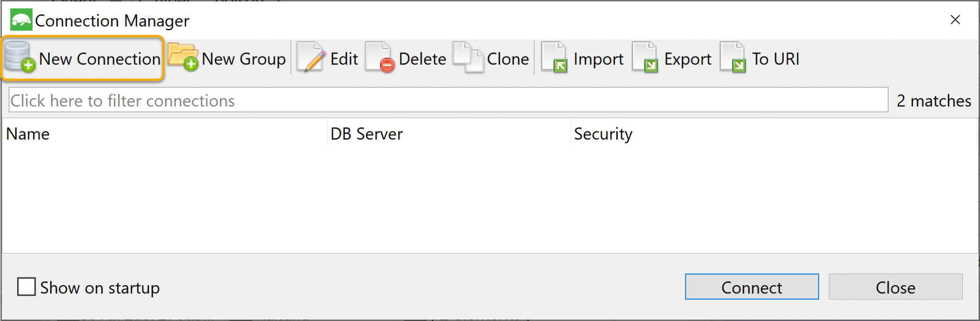Sort by the DB Server column

click(367, 134)
